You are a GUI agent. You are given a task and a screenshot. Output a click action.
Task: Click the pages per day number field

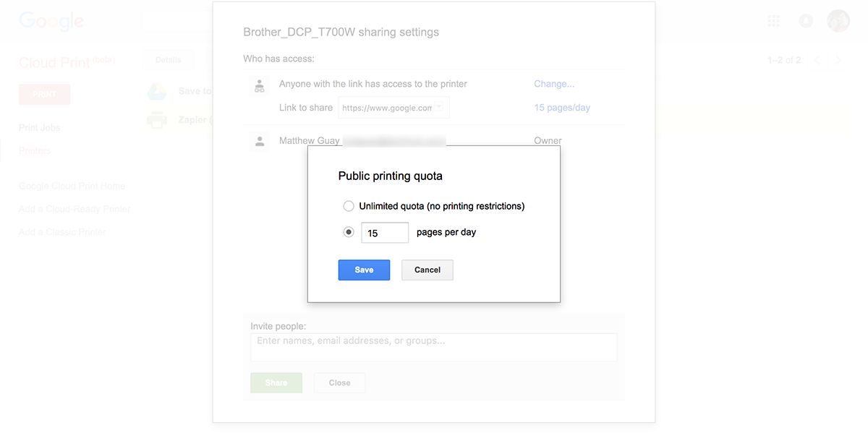click(385, 233)
